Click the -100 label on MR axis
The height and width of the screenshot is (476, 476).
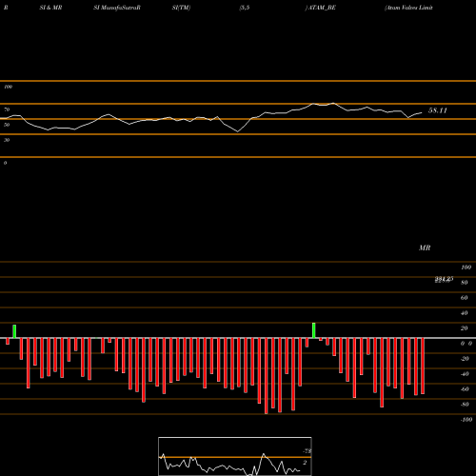point(466,420)
